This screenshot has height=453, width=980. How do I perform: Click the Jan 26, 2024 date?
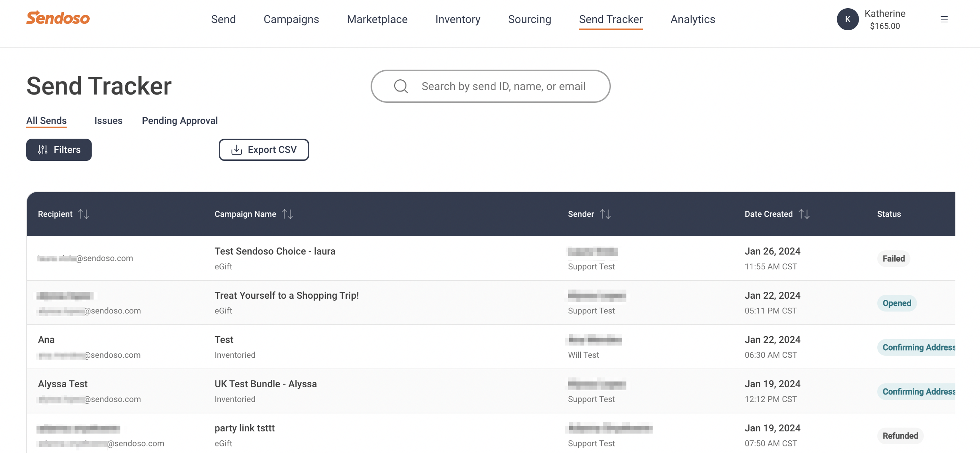click(x=772, y=251)
